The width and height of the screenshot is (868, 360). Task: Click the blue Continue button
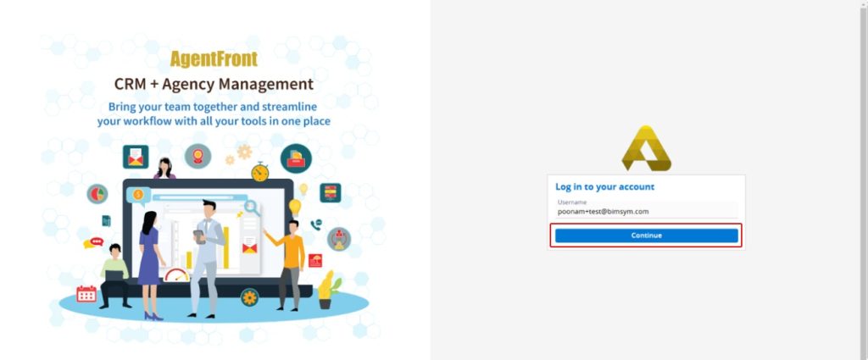646,235
